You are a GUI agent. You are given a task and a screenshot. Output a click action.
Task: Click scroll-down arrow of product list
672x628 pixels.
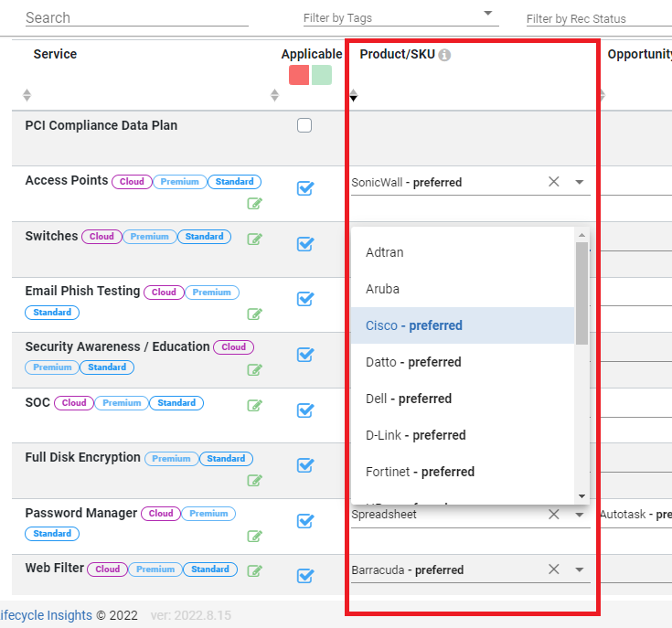(581, 496)
